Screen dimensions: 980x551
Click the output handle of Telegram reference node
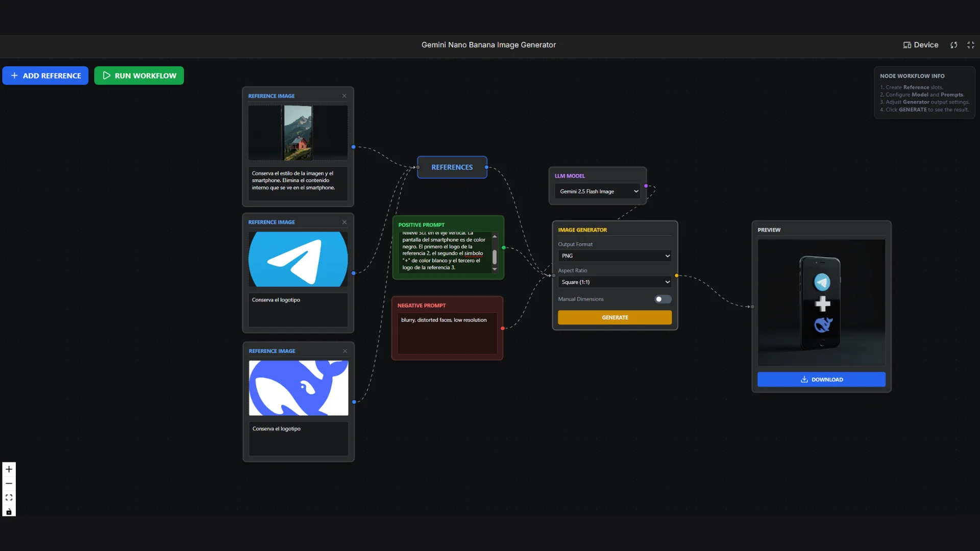tap(353, 273)
